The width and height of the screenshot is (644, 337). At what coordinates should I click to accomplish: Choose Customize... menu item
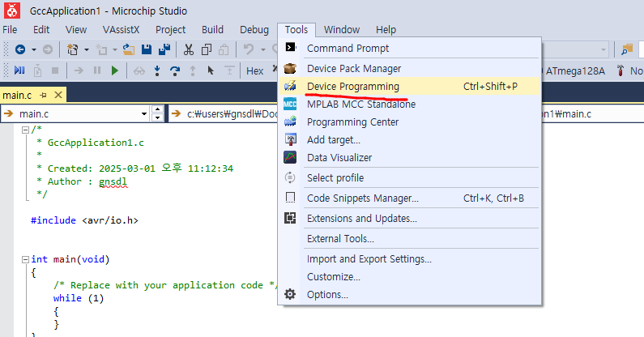pos(409,276)
